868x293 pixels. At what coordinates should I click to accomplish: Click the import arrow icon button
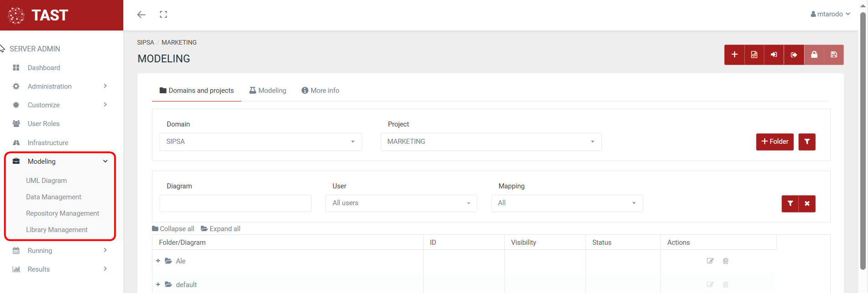coord(774,55)
